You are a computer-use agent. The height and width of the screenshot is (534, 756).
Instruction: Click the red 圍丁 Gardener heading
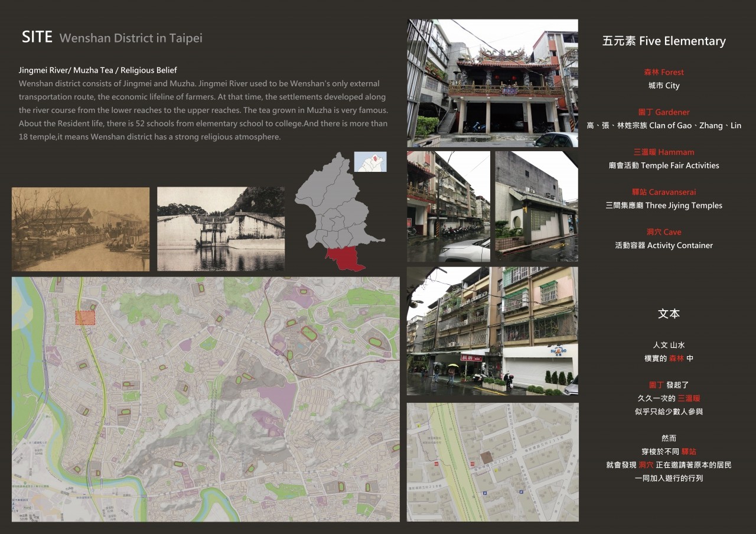(664, 112)
